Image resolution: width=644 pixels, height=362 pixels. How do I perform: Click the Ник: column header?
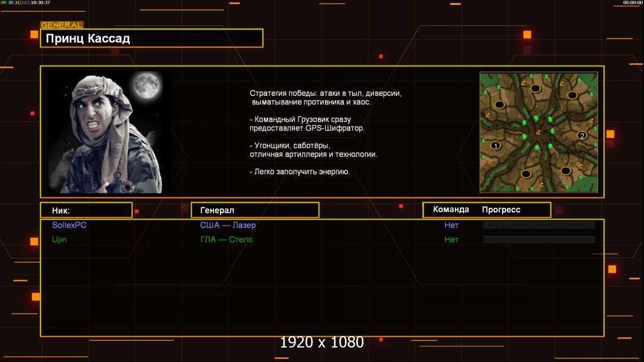86,210
